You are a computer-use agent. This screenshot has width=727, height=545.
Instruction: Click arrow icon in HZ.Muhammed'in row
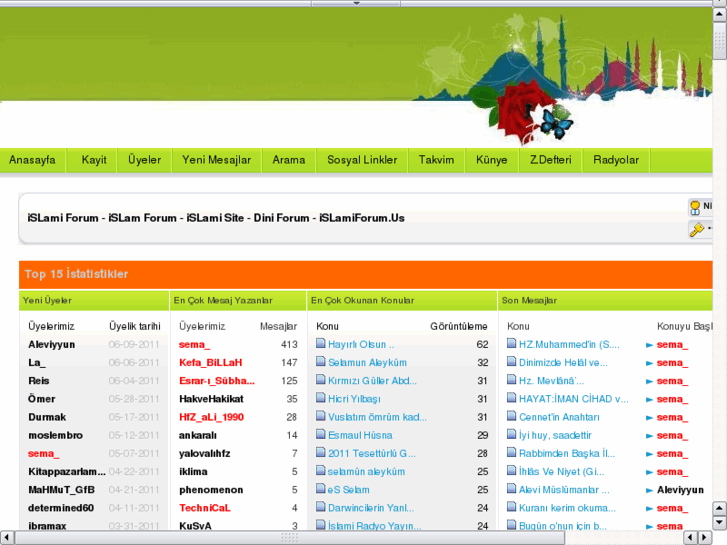pyautogui.click(x=650, y=345)
